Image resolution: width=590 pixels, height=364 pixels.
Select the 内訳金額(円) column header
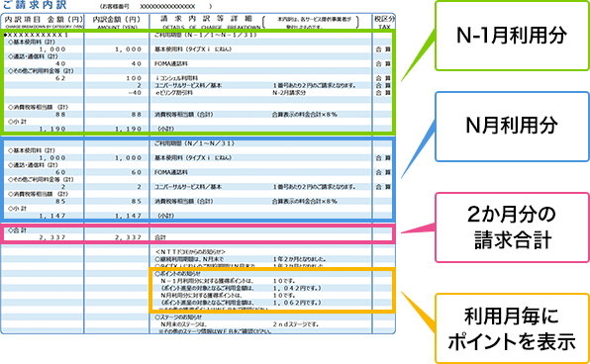point(117,22)
